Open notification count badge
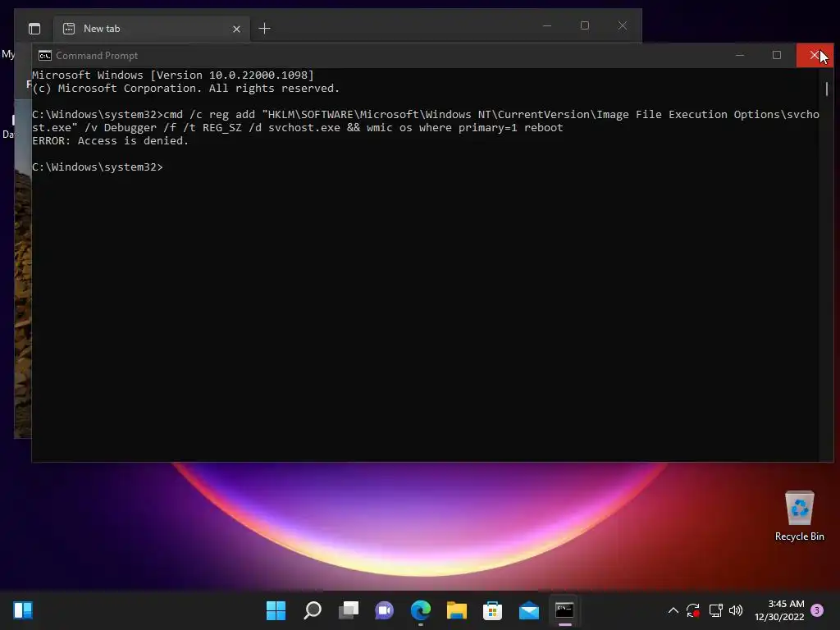This screenshot has height=630, width=840. pos(817,610)
